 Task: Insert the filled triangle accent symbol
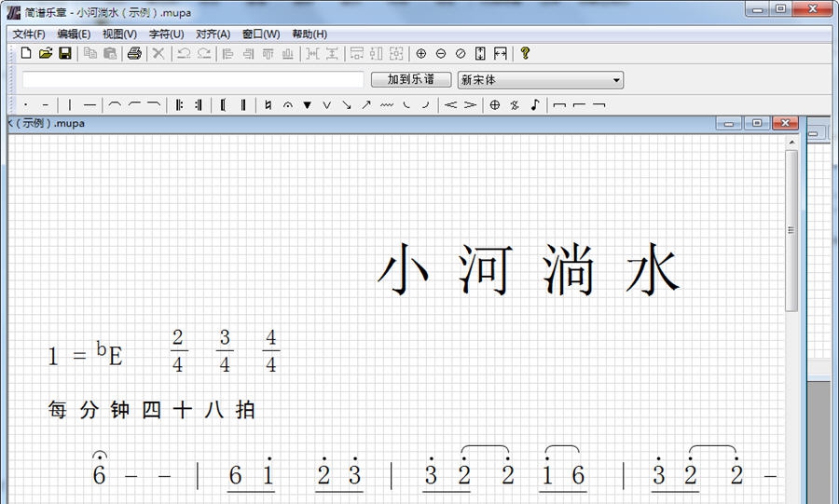[307, 105]
